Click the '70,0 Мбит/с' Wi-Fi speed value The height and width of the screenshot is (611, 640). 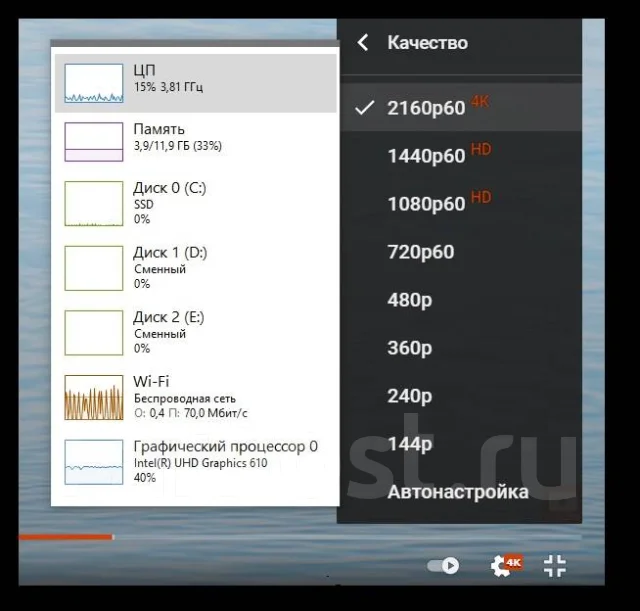coord(216,413)
